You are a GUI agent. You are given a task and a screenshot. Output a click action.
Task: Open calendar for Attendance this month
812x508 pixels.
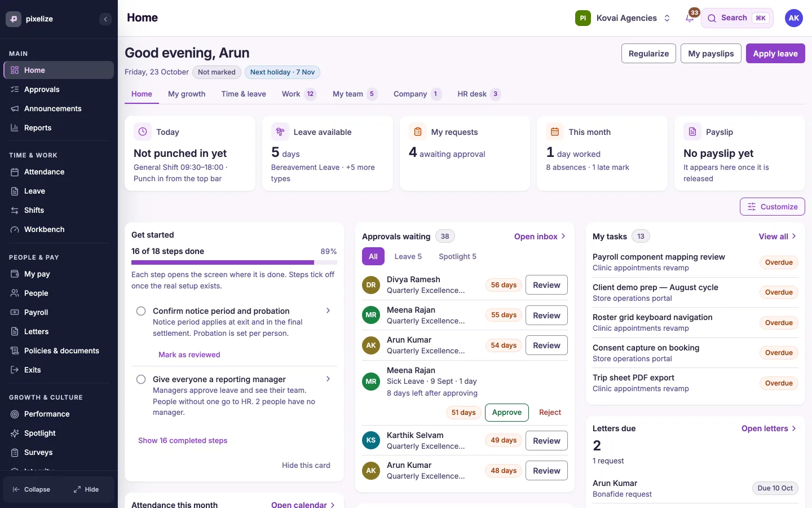point(303,504)
